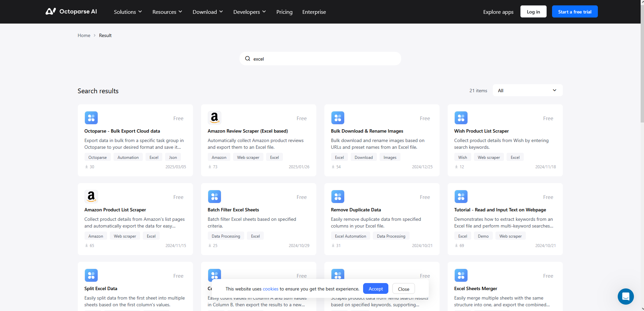Screen dimensions: 644x311
Task: Go to Home breadcrumb
Action: (x=84, y=35)
